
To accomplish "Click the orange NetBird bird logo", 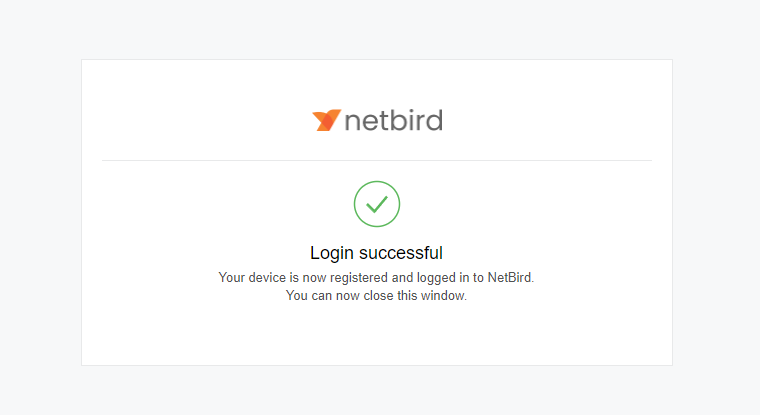I will tap(326, 121).
